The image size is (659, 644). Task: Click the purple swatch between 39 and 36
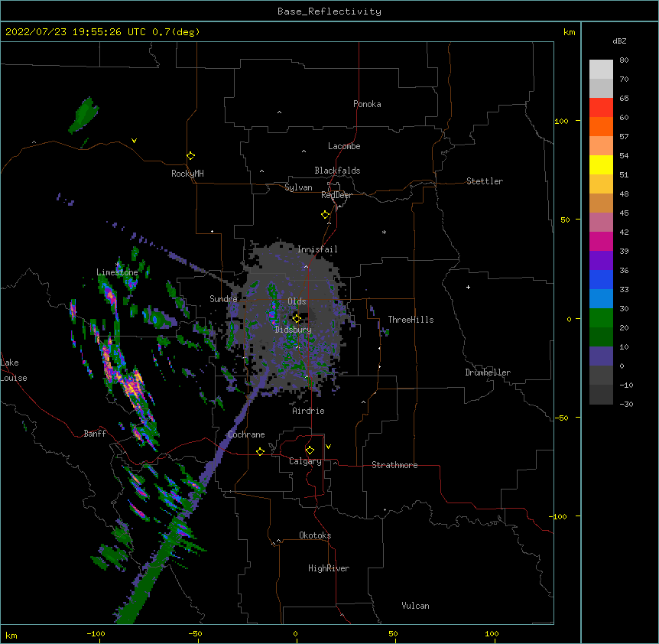(x=601, y=261)
